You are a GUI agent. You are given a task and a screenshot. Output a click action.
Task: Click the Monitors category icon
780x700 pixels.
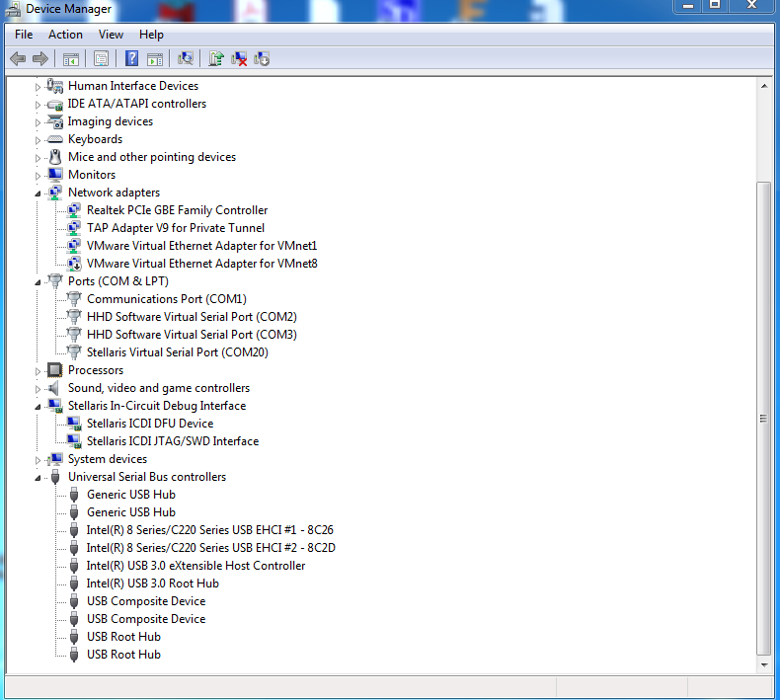click(x=54, y=175)
